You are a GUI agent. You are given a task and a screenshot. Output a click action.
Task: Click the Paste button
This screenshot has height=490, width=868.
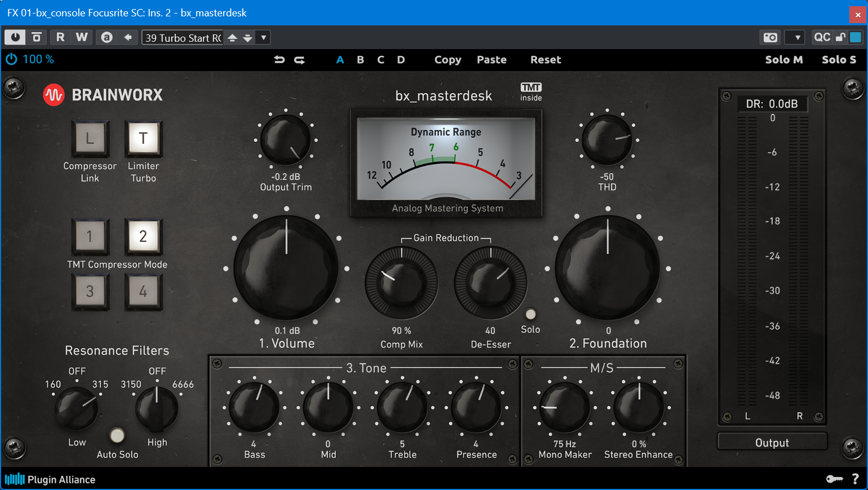pyautogui.click(x=491, y=59)
